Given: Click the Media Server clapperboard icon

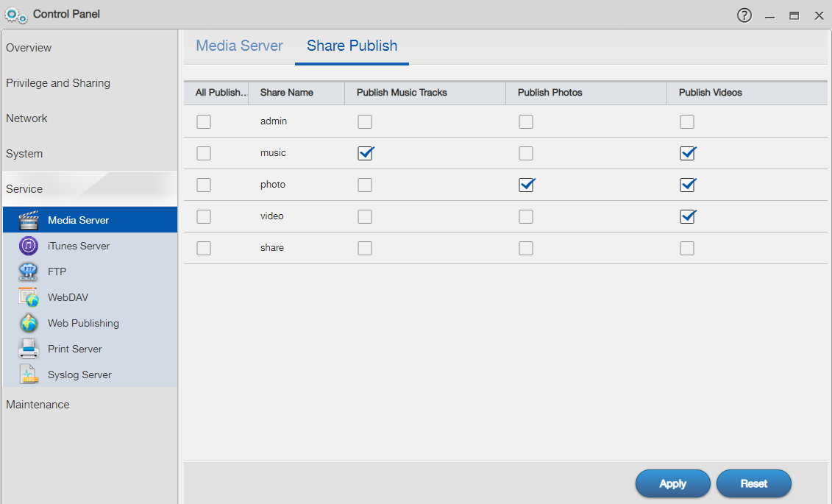Looking at the screenshot, I should tap(29, 220).
